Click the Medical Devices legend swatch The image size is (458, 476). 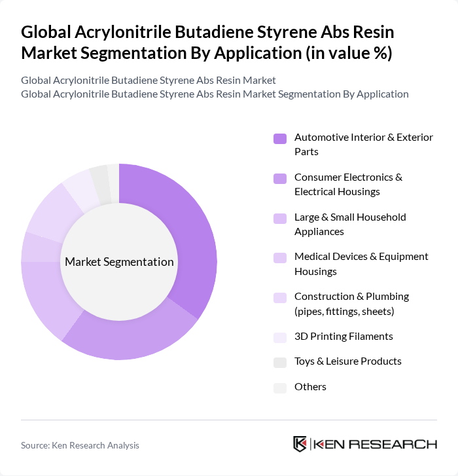click(x=280, y=258)
